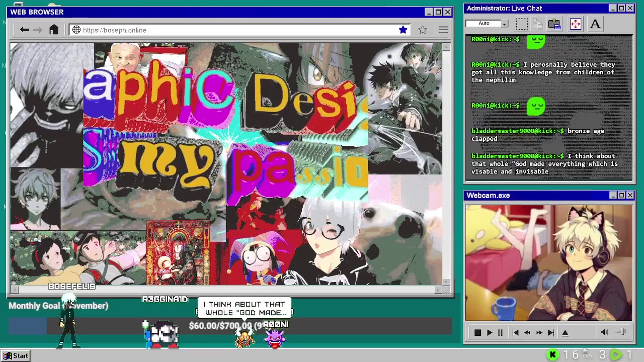Play the Webcam.exe video
Viewport: 644px width, 362px height.
pos(489,332)
